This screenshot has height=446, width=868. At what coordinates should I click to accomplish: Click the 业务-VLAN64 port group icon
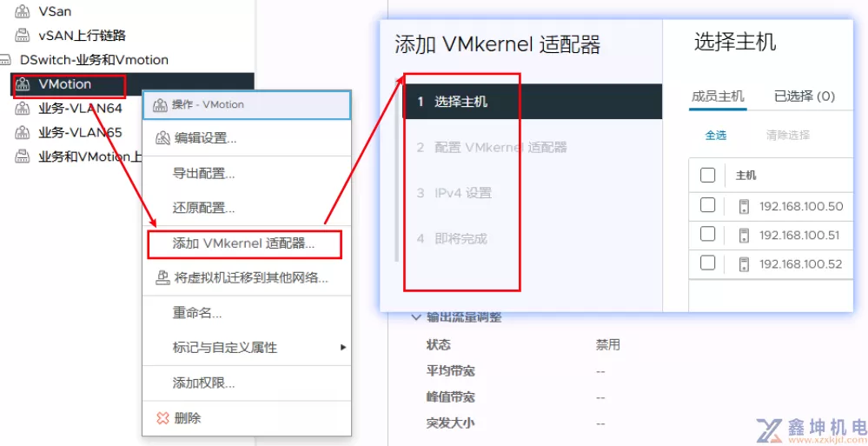(x=22, y=109)
